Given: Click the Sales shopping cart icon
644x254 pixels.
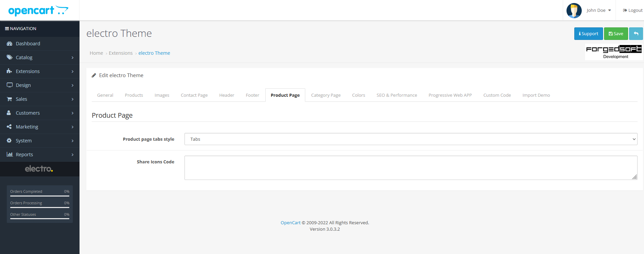Looking at the screenshot, I should (x=9, y=99).
